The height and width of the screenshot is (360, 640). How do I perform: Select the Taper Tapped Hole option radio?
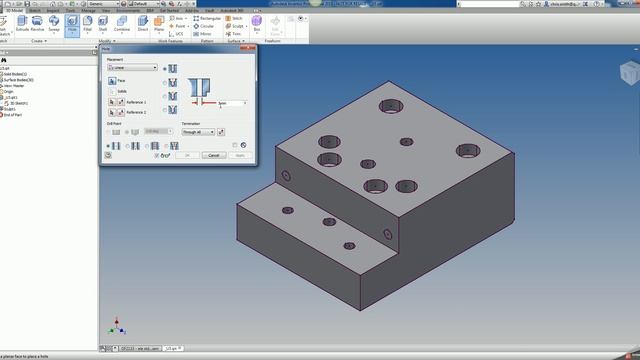tap(166, 146)
